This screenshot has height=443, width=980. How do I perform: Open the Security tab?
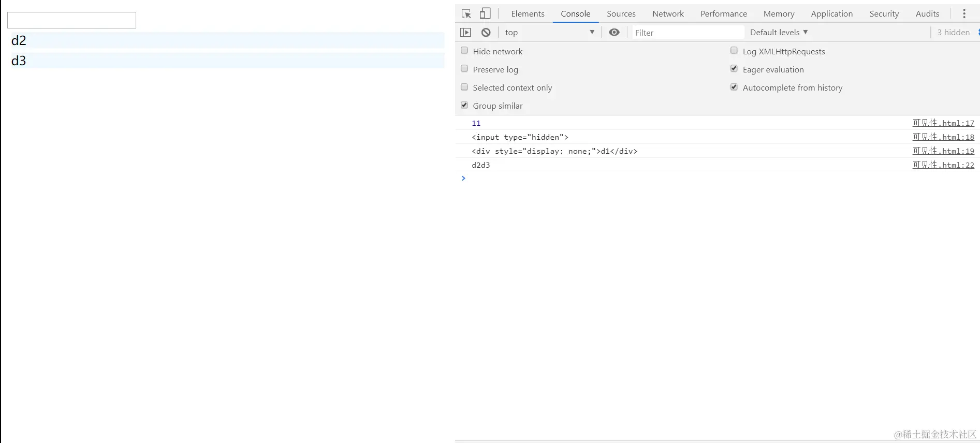(884, 13)
